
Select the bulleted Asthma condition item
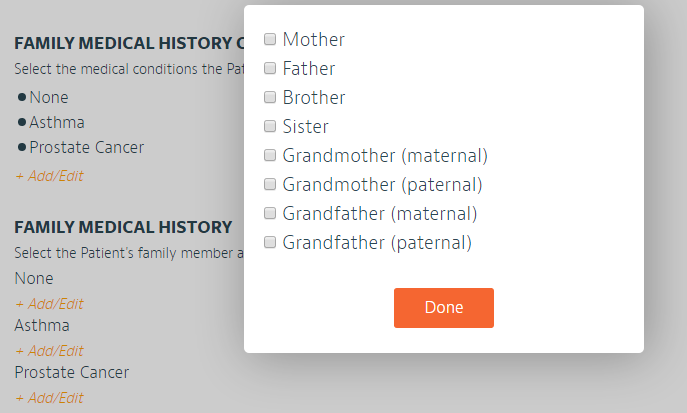56,123
